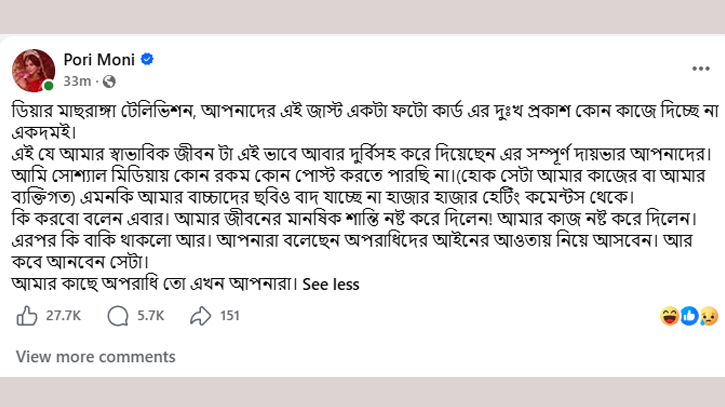The image size is (725, 407).
Task: Click the share arrow icon
Action: coord(200,316)
